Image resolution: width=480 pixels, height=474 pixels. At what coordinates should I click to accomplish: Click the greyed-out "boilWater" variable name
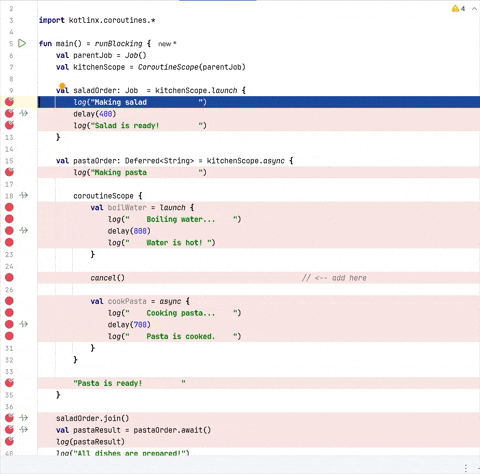127,208
